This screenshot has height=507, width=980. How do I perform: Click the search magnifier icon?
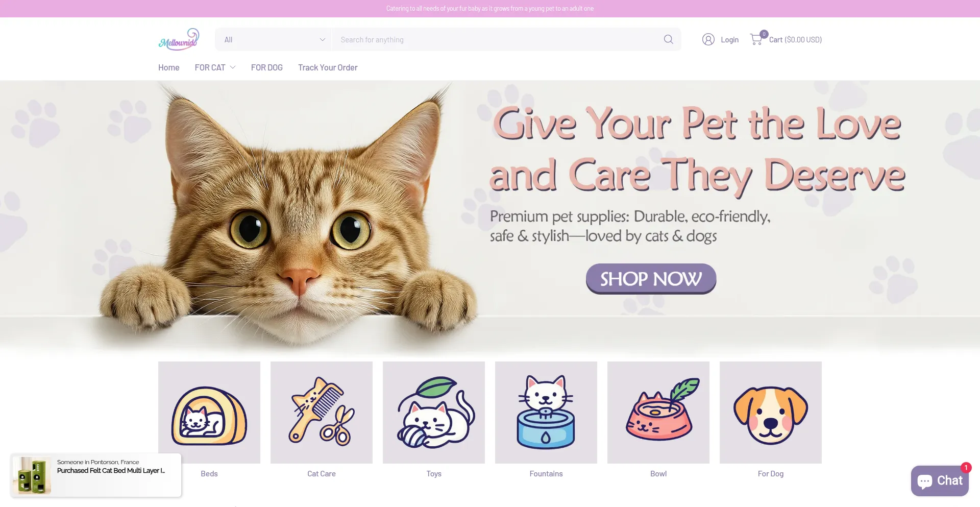[668, 39]
